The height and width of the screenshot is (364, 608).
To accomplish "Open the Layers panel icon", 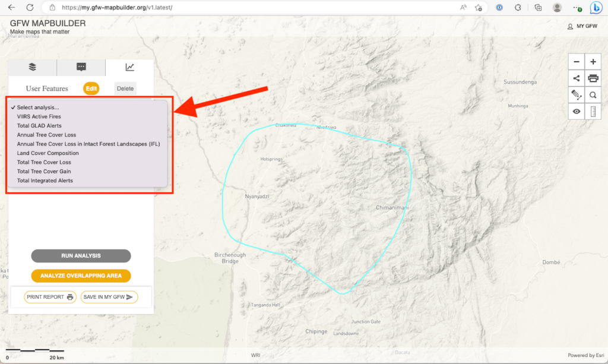I will point(31,67).
